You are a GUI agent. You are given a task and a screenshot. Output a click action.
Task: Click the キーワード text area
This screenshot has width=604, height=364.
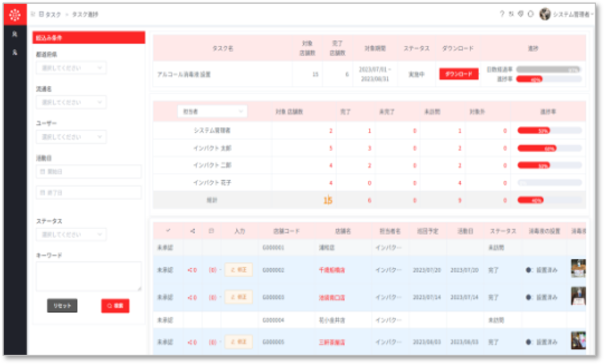[89, 276]
